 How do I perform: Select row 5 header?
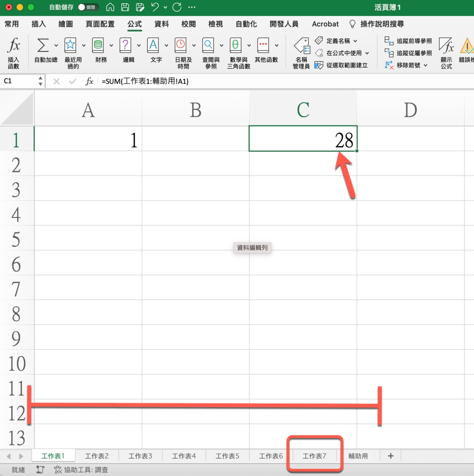(x=17, y=238)
